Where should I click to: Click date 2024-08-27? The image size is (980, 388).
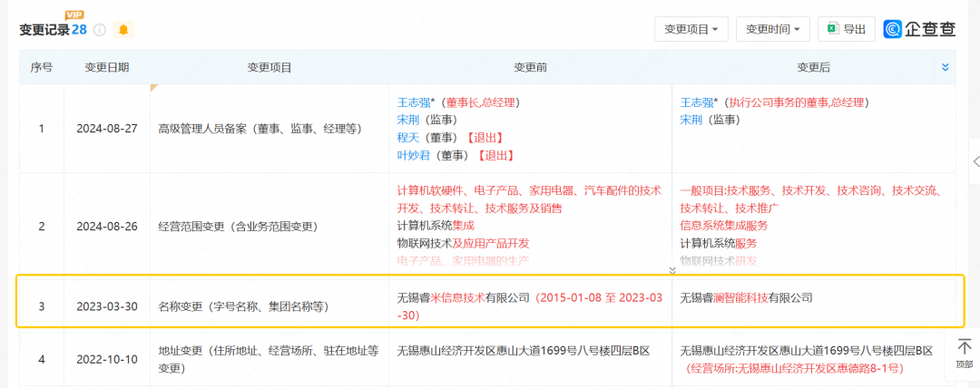107,130
